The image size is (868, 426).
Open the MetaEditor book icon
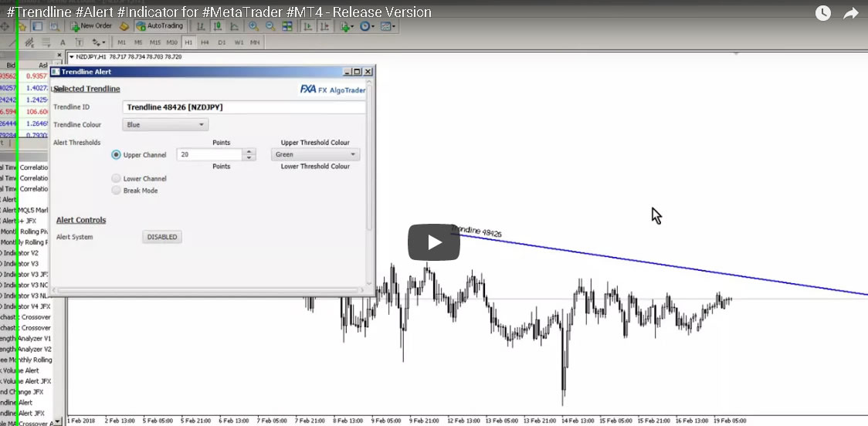tap(124, 26)
